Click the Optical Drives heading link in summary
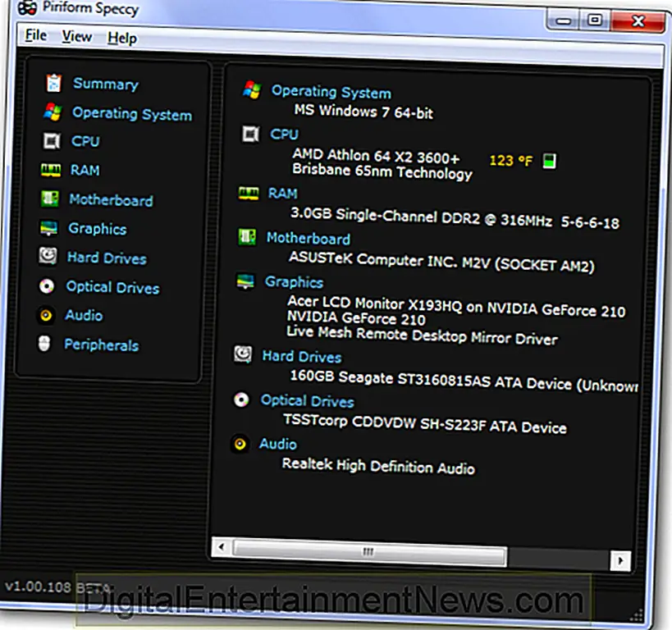 308,400
